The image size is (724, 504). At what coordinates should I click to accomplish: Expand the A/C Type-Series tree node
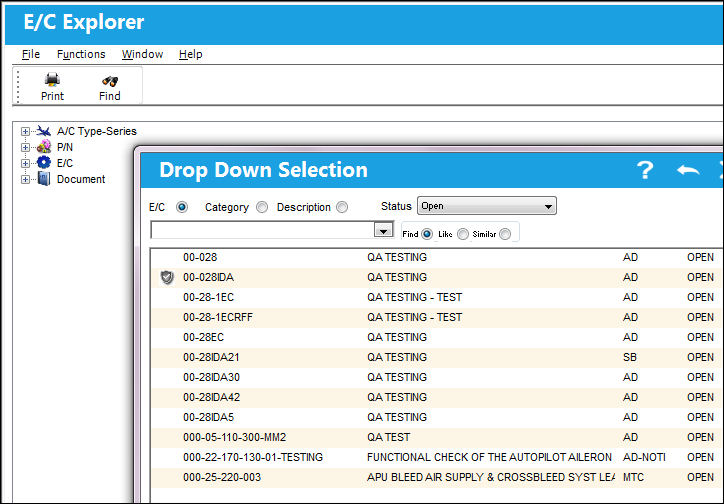click(25, 132)
